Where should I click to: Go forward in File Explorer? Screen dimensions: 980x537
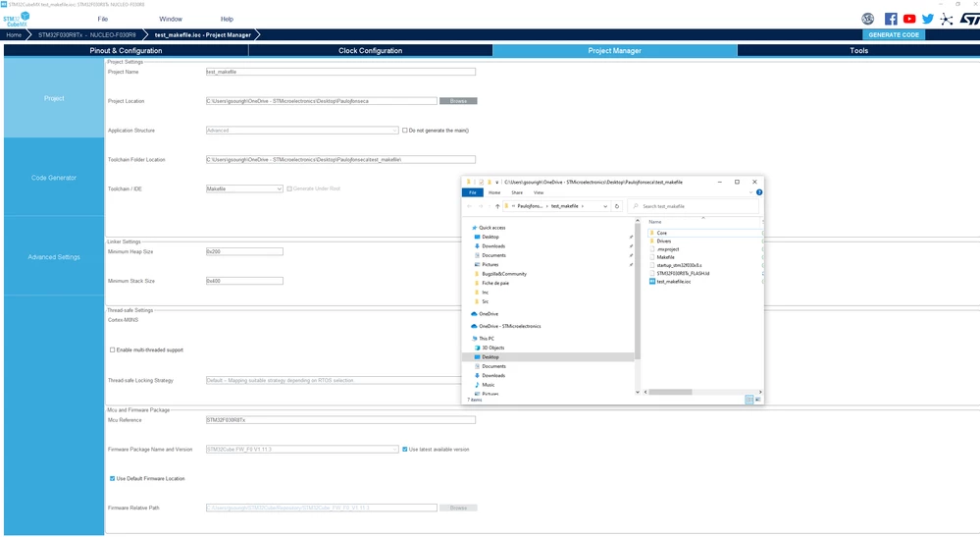pyautogui.click(x=481, y=206)
